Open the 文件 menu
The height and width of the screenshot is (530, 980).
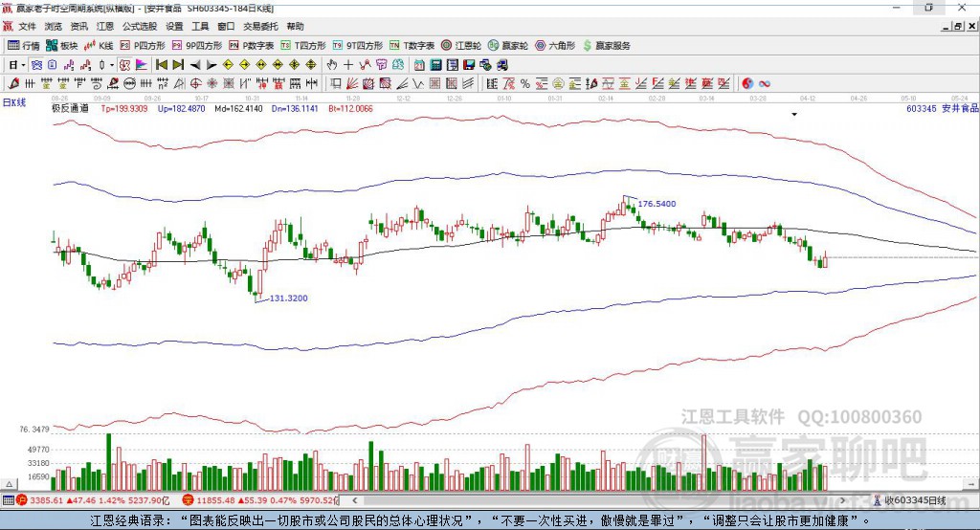27,26
